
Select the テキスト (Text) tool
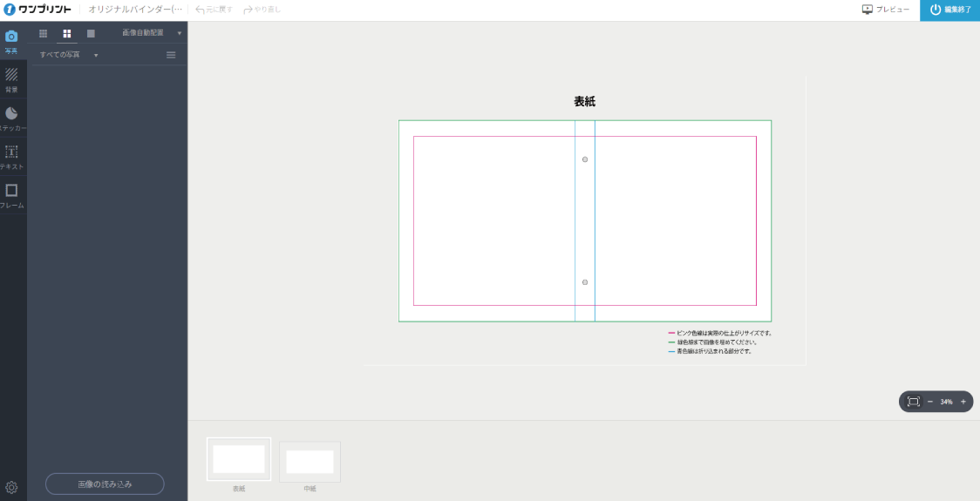click(11, 155)
